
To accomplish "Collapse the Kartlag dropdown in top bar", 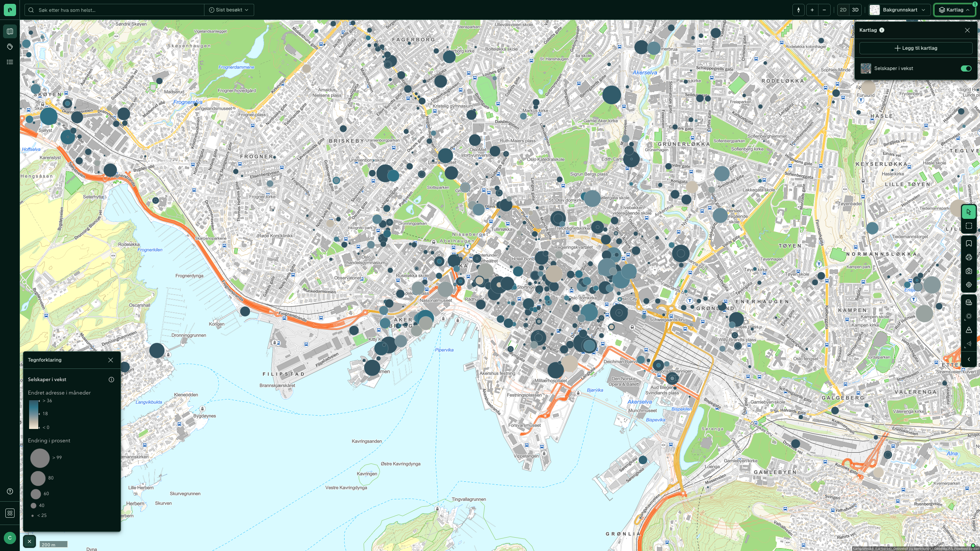I will [954, 10].
